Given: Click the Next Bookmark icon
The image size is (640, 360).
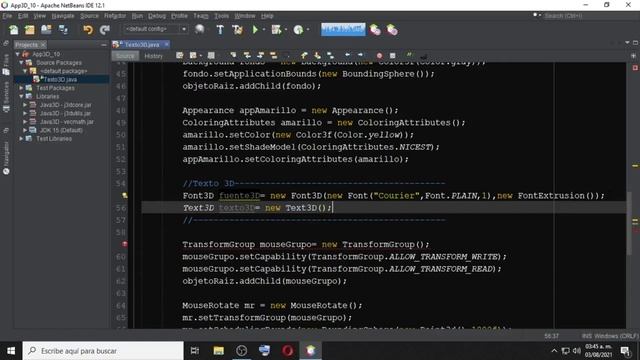Looking at the screenshot, I should click(x=317, y=55).
